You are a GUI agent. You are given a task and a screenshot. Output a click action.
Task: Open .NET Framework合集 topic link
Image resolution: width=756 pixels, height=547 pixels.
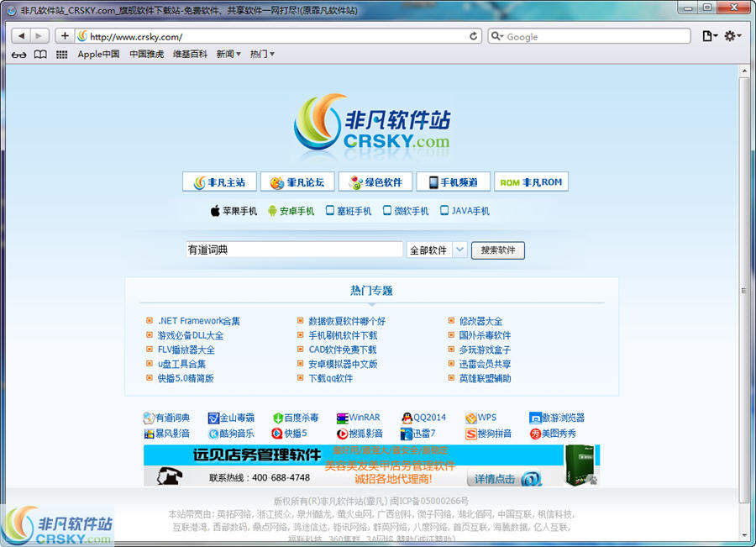pyautogui.click(x=198, y=321)
